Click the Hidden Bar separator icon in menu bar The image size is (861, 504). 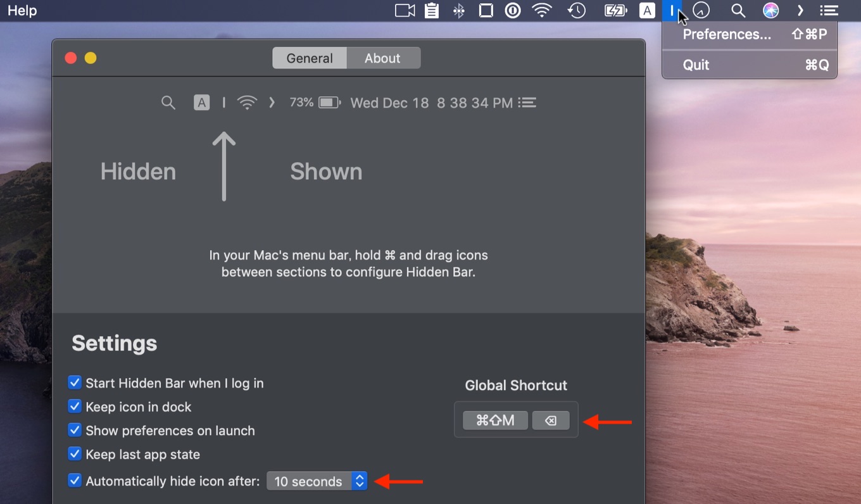pyautogui.click(x=672, y=11)
